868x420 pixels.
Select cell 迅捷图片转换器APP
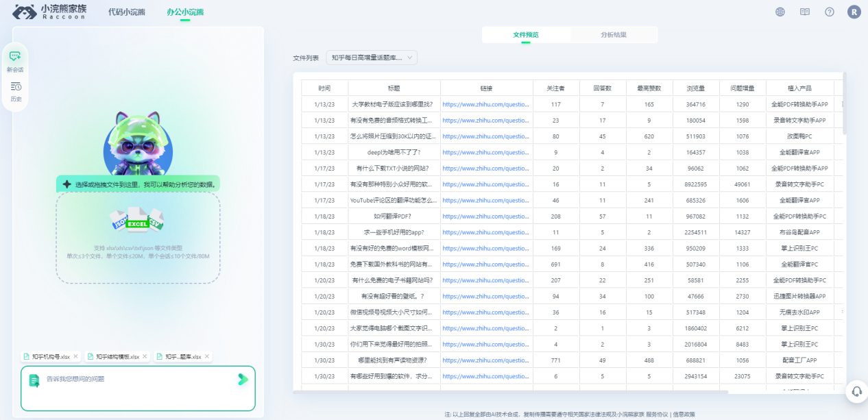(x=799, y=296)
